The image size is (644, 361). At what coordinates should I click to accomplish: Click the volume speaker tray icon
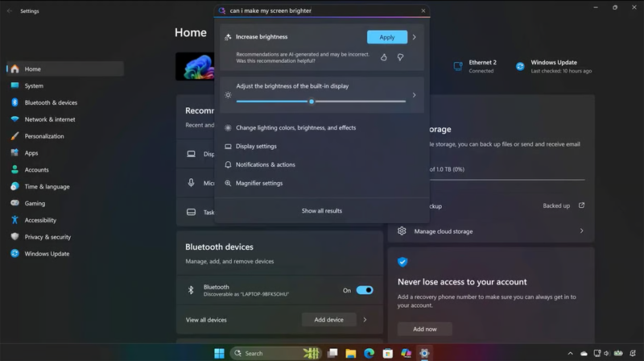607,353
